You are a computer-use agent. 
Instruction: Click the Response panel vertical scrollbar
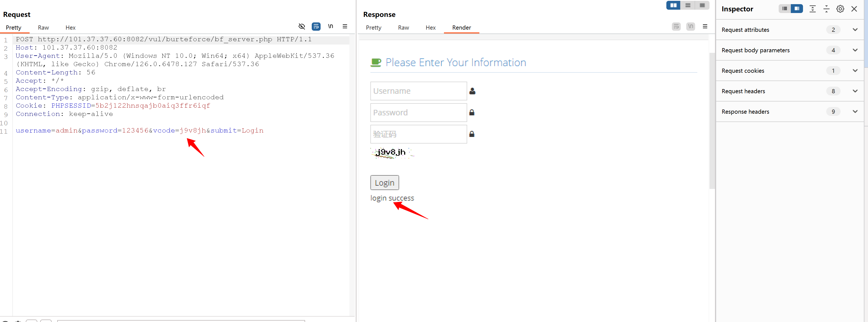pos(712,121)
